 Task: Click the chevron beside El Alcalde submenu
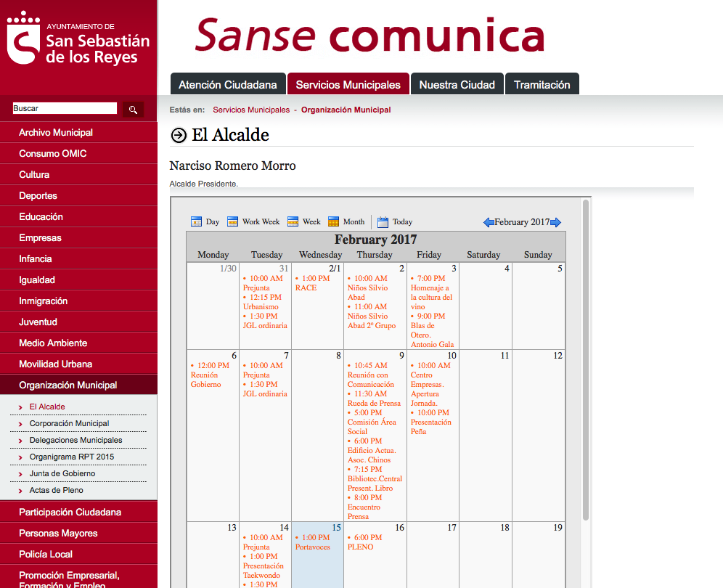[20, 407]
